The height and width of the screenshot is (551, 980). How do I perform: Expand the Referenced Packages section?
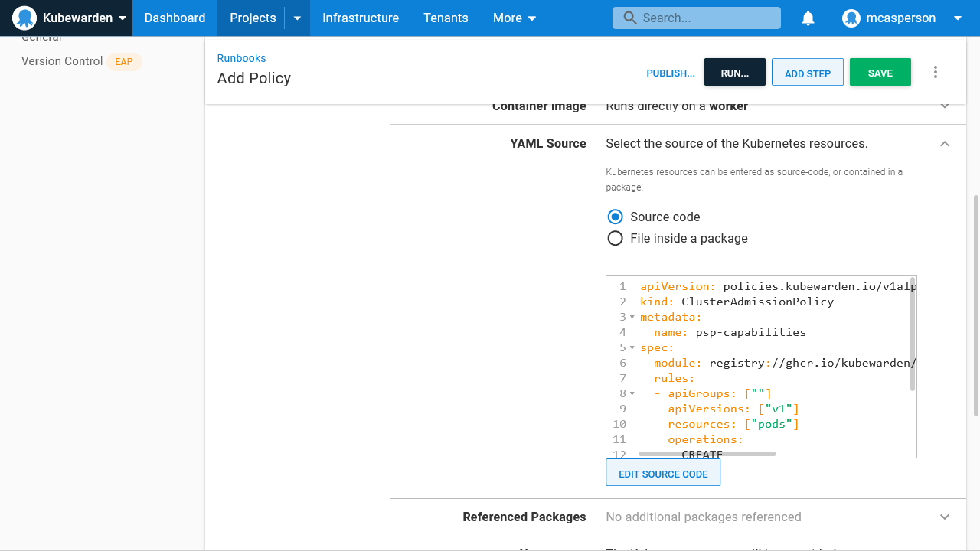click(x=945, y=517)
